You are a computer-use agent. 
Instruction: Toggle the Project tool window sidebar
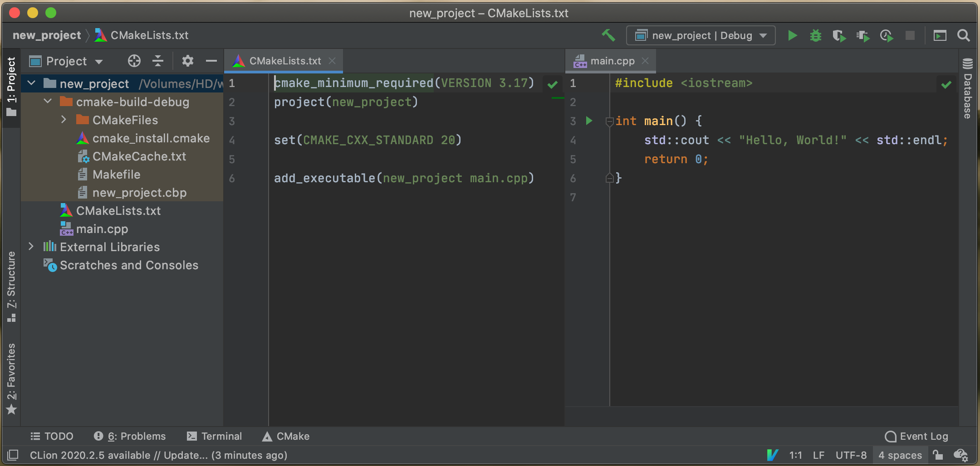click(x=11, y=86)
